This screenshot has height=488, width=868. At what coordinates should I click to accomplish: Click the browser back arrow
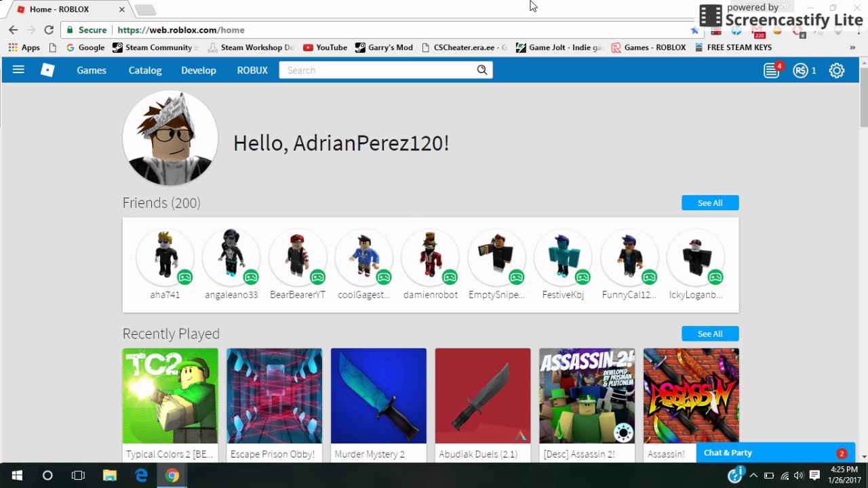pos(13,30)
